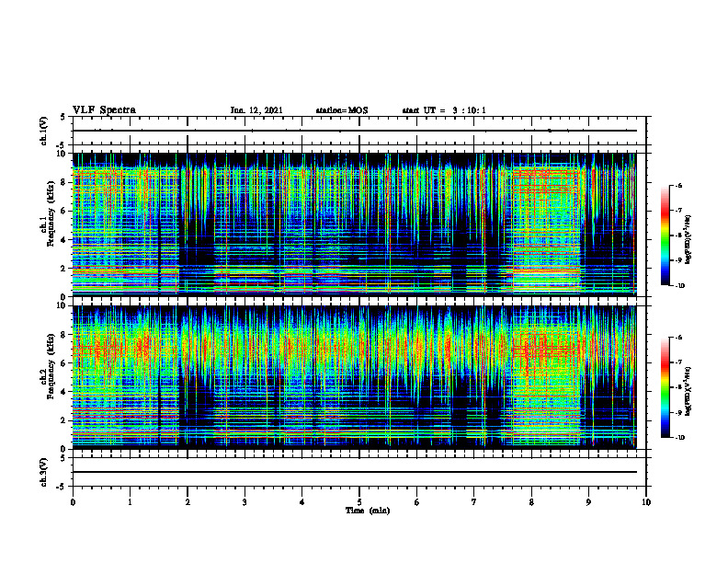Image resolution: width=728 pixels, height=563 pixels.
Task: Click ch.2 frequency tick label "10"
Action: point(62,305)
